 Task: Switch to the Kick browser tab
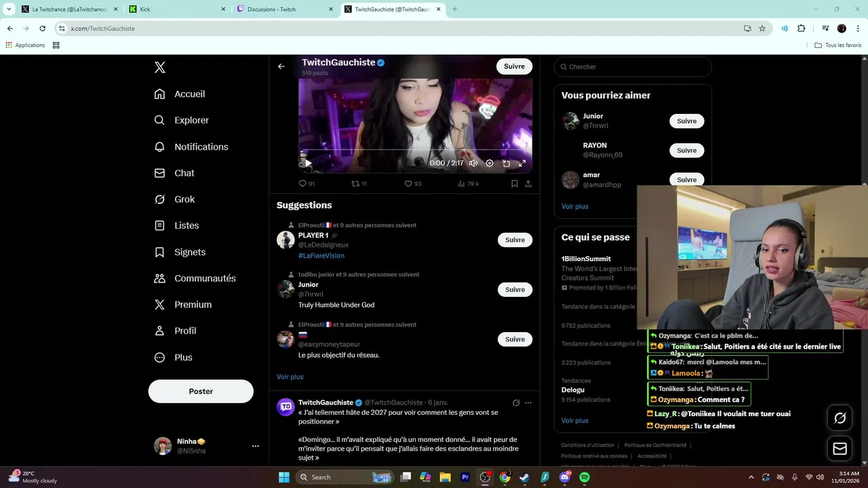pyautogui.click(x=178, y=9)
